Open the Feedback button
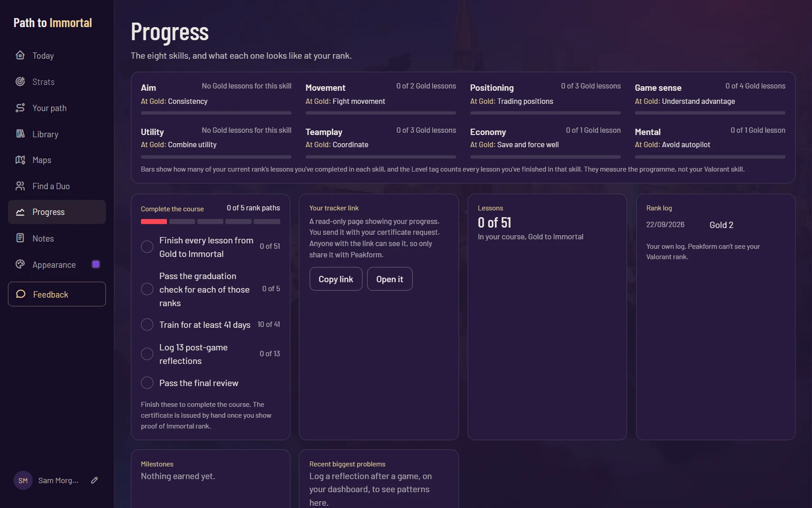Screen dimensions: 812x508 pyautogui.click(x=57, y=294)
